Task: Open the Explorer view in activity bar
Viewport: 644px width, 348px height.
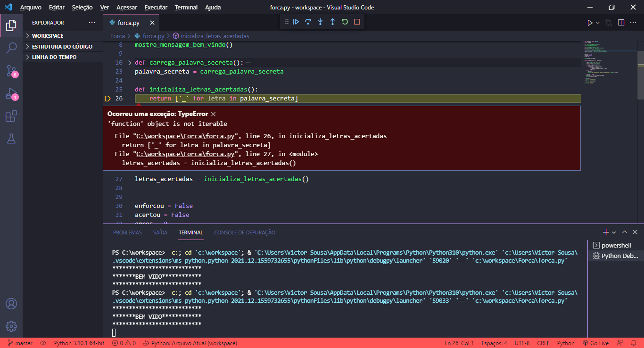Action: tap(11, 25)
